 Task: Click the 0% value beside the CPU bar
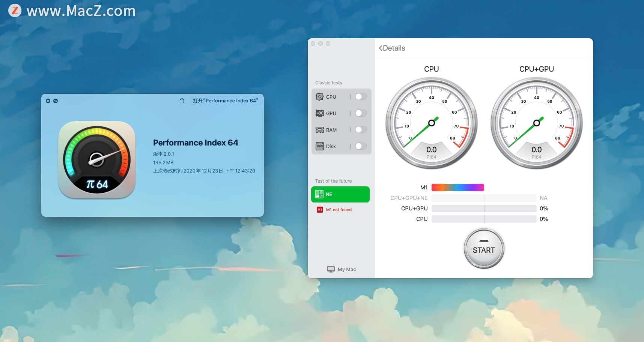[544, 219]
